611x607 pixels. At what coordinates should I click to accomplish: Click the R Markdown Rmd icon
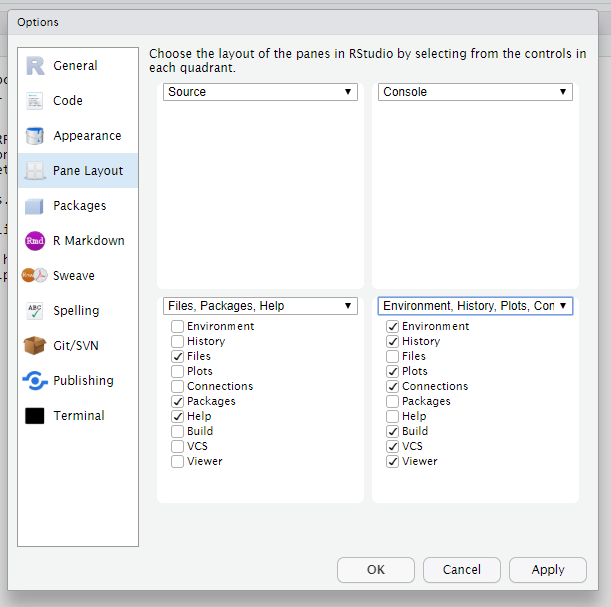[35, 241]
